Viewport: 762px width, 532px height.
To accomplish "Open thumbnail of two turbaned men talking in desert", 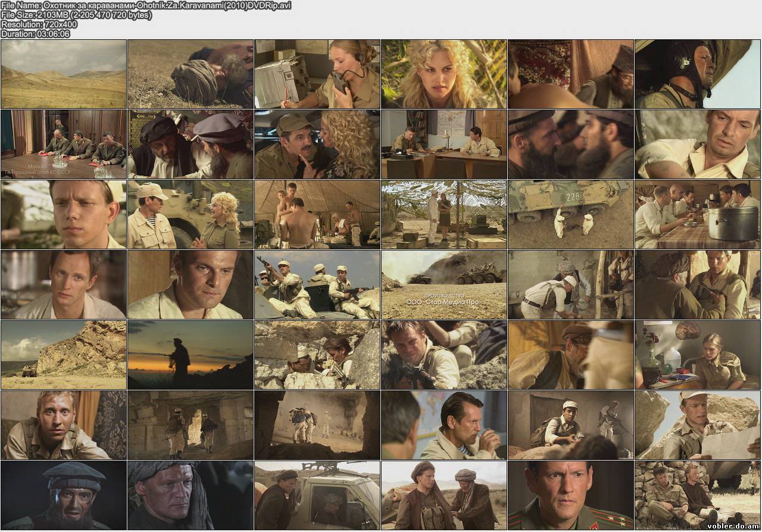I will pos(444,496).
